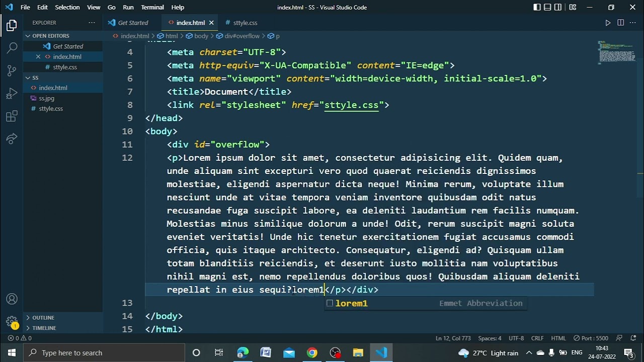Open the Extensions view

[x=12, y=117]
